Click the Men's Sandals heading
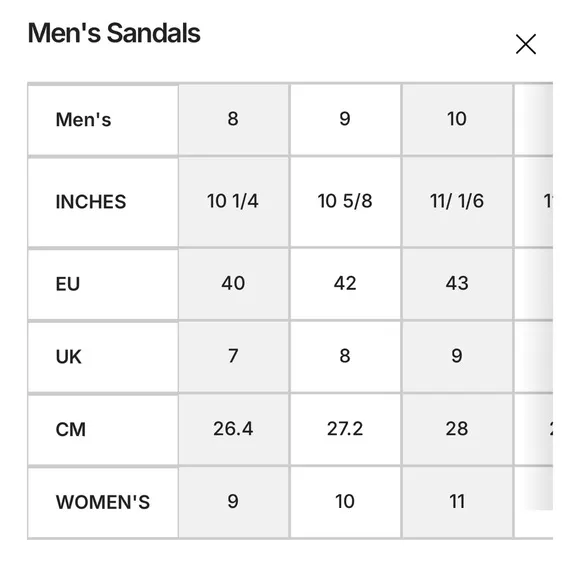580x580 pixels. 114,33
